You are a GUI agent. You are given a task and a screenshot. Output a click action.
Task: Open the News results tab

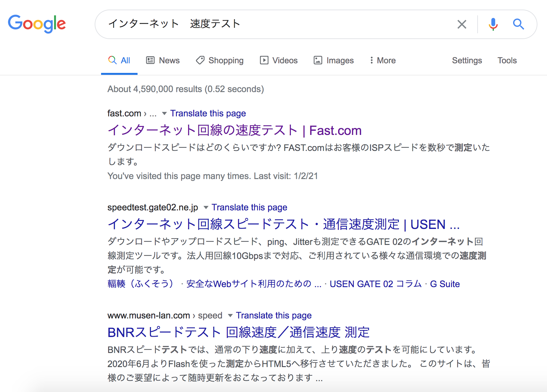point(163,60)
